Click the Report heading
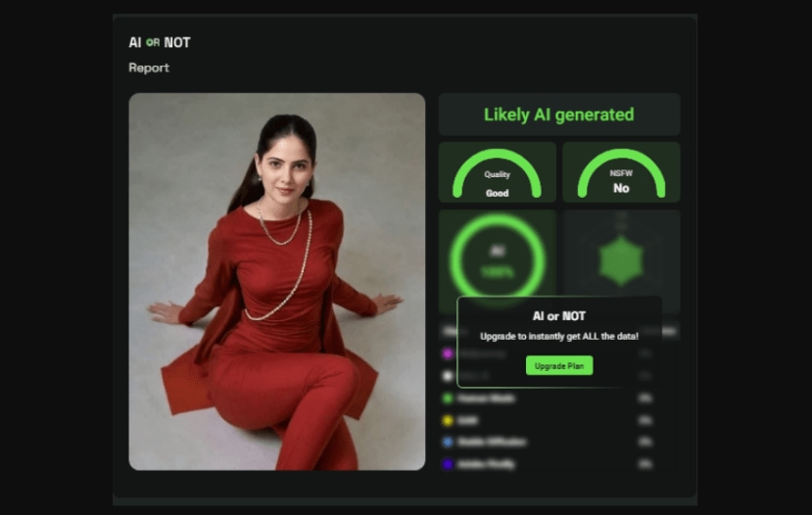Image resolution: width=812 pixels, height=515 pixels. [149, 68]
